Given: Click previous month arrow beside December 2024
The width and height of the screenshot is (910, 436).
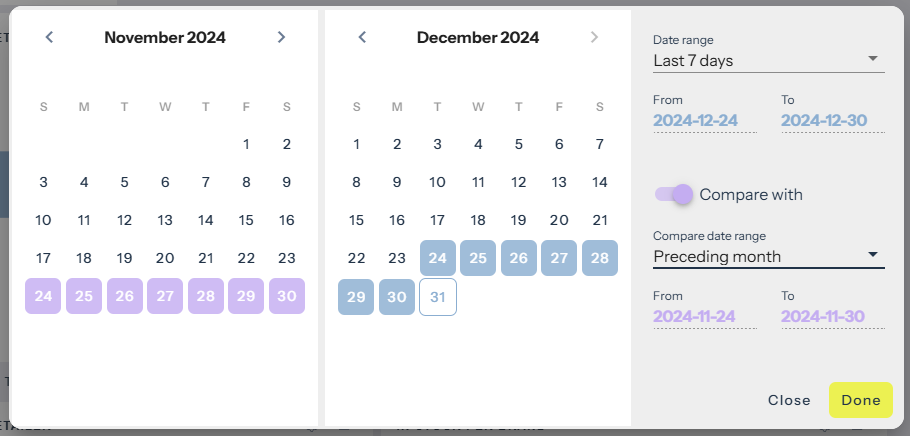Looking at the screenshot, I should click(x=362, y=38).
